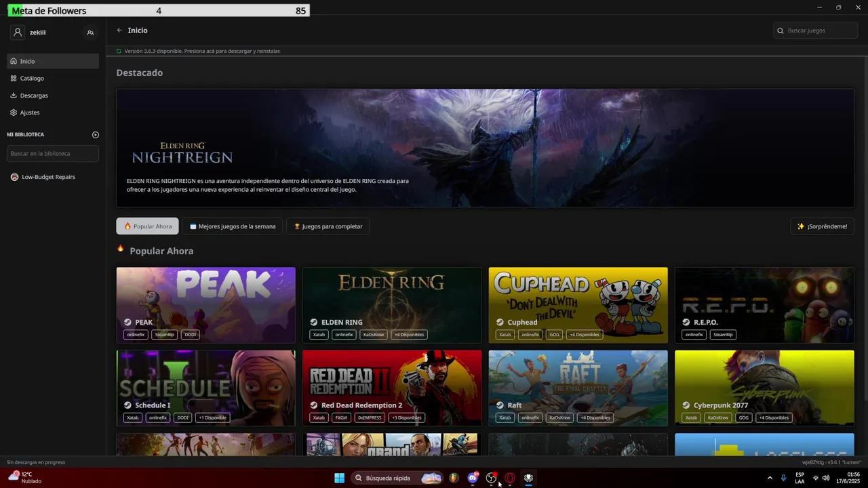Click the SteamRip tag on PEAK
The height and width of the screenshot is (488, 868).
click(x=164, y=335)
